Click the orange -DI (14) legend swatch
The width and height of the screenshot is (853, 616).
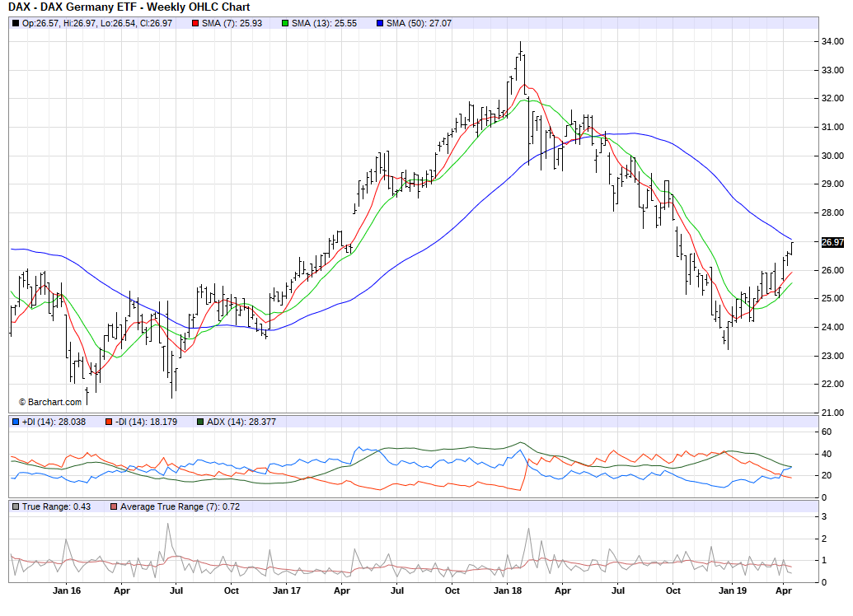click(x=108, y=422)
